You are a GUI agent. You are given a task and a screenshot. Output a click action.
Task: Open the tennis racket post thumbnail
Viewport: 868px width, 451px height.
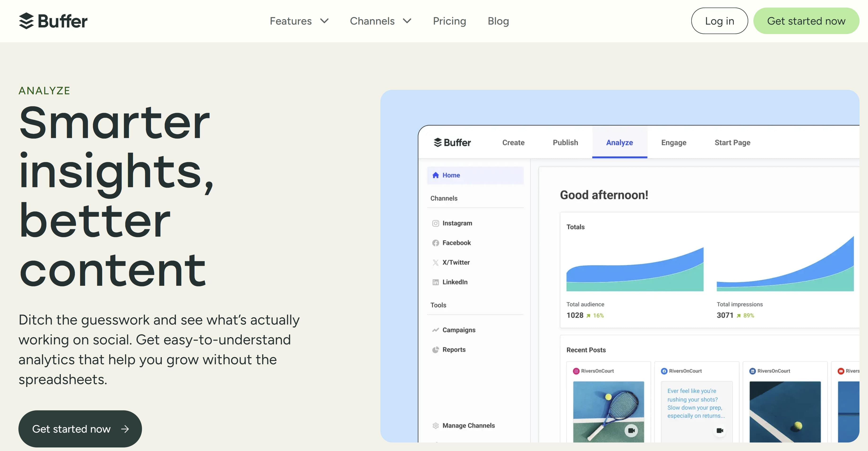click(x=608, y=412)
